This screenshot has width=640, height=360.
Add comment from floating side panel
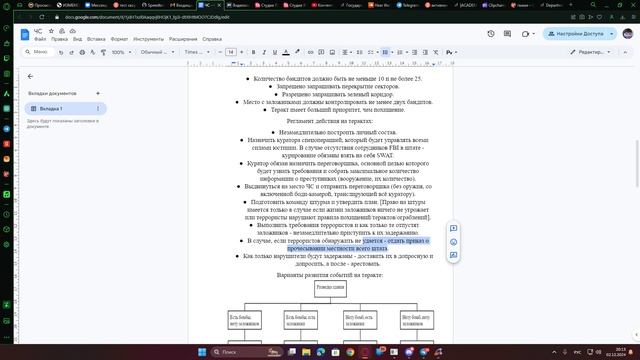[453, 228]
